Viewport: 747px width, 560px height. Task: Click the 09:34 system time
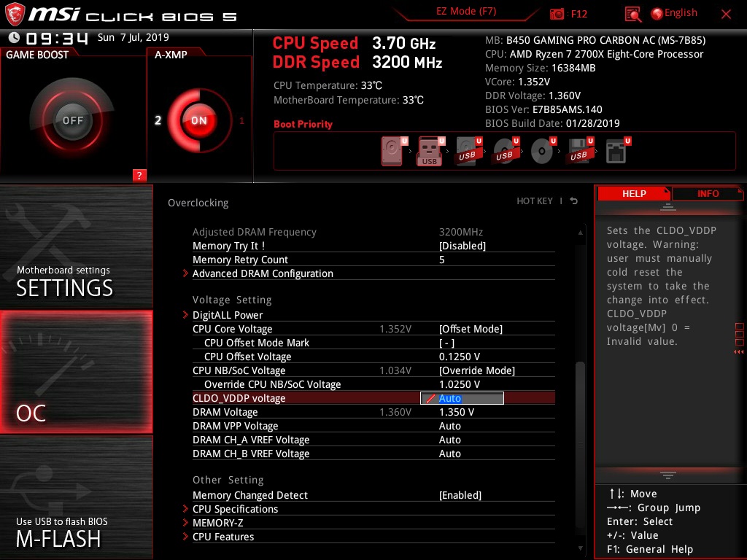(57, 38)
